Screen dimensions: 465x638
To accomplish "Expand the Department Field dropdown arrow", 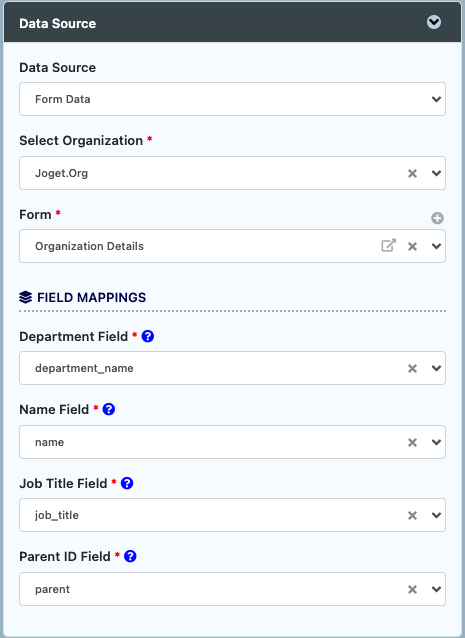I will pyautogui.click(x=436, y=368).
